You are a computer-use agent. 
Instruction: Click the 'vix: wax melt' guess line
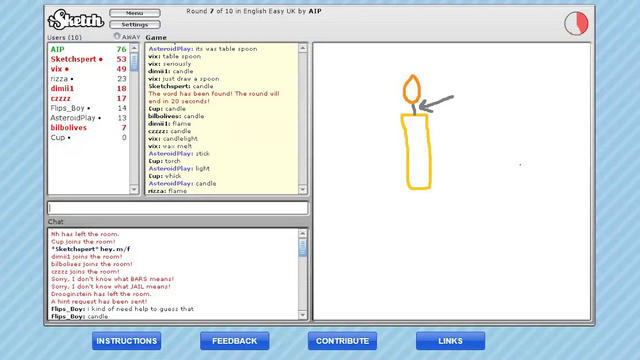click(170, 146)
